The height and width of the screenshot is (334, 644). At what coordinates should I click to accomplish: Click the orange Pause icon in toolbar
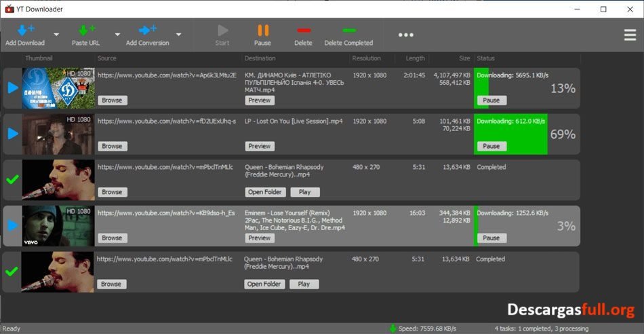coord(263,31)
